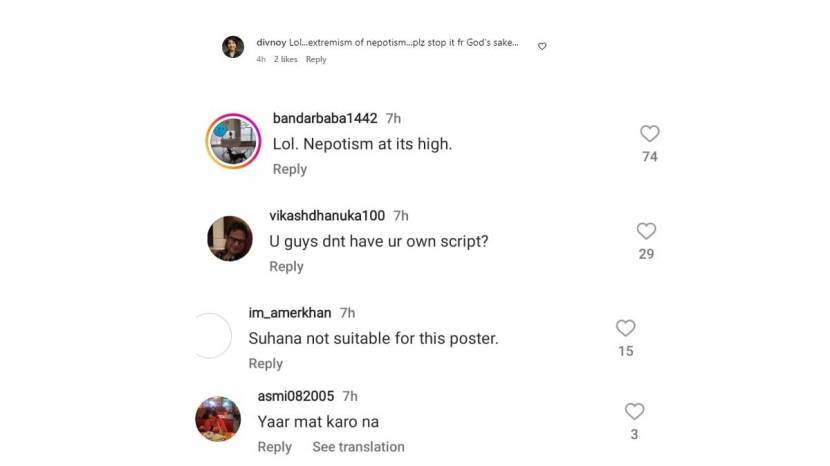The image size is (830, 466).
Task: Like bandarbaba1442's nepotism comment
Action: (649, 134)
